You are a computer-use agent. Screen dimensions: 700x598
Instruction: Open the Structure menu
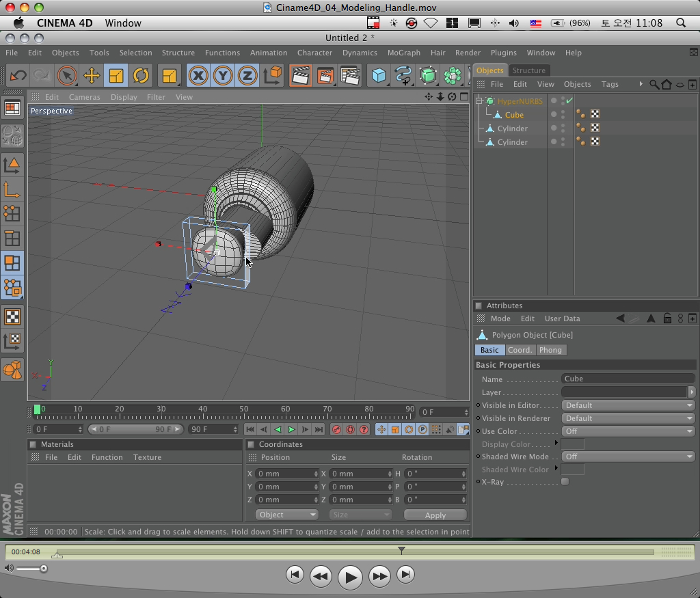(x=178, y=53)
